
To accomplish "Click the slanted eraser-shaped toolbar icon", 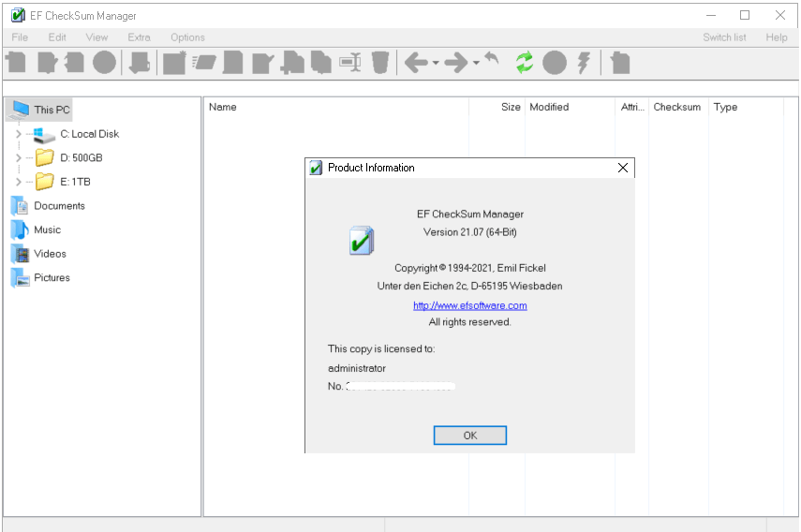I will tap(204, 63).
